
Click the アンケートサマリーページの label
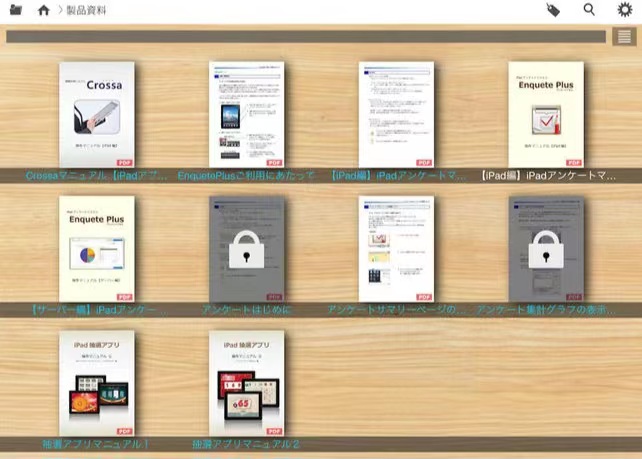(x=396, y=310)
